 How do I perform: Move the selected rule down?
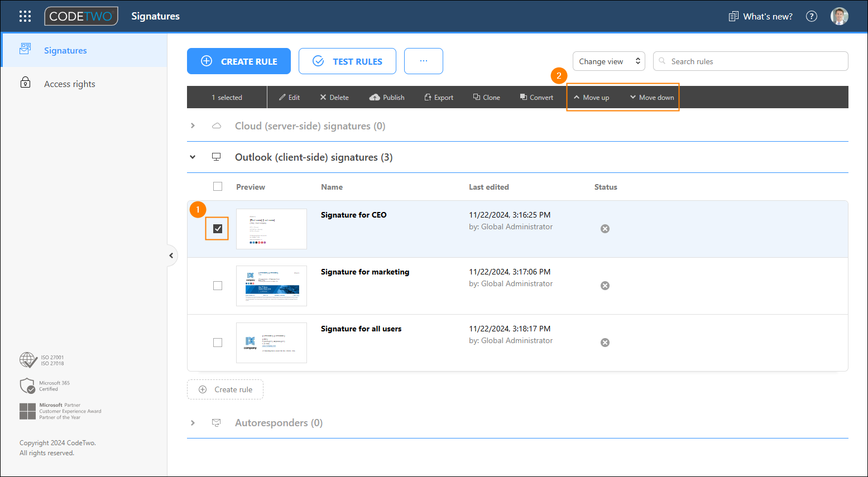[x=652, y=97]
